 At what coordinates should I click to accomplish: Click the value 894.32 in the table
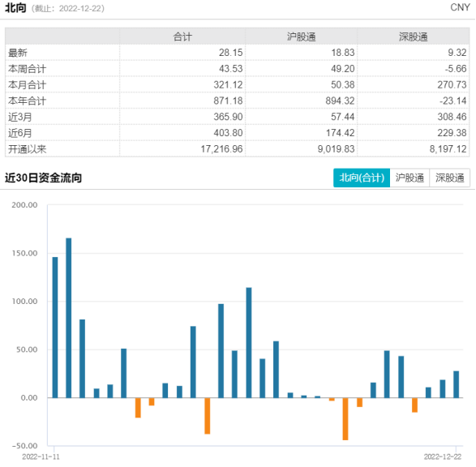tap(340, 101)
